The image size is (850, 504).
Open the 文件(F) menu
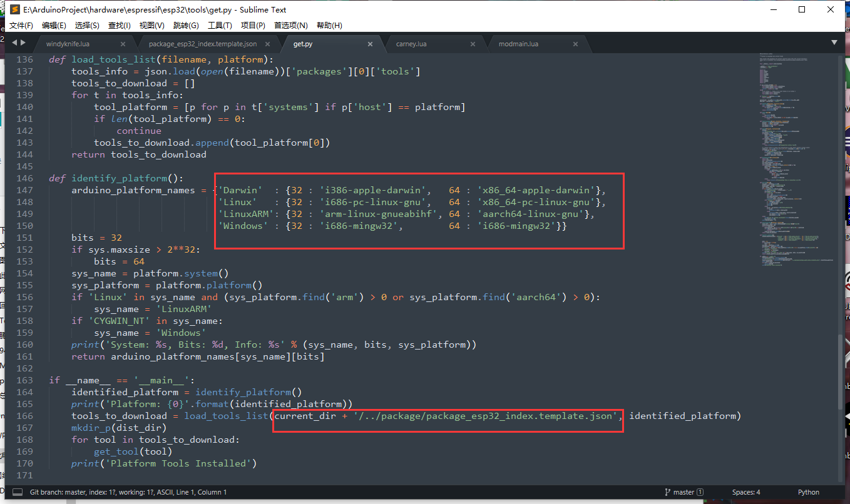pyautogui.click(x=21, y=26)
